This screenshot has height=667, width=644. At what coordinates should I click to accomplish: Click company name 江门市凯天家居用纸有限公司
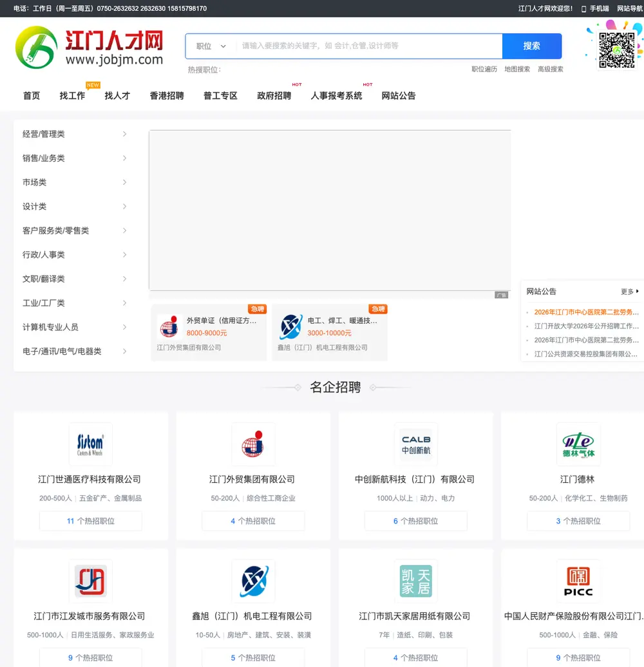pos(415,616)
